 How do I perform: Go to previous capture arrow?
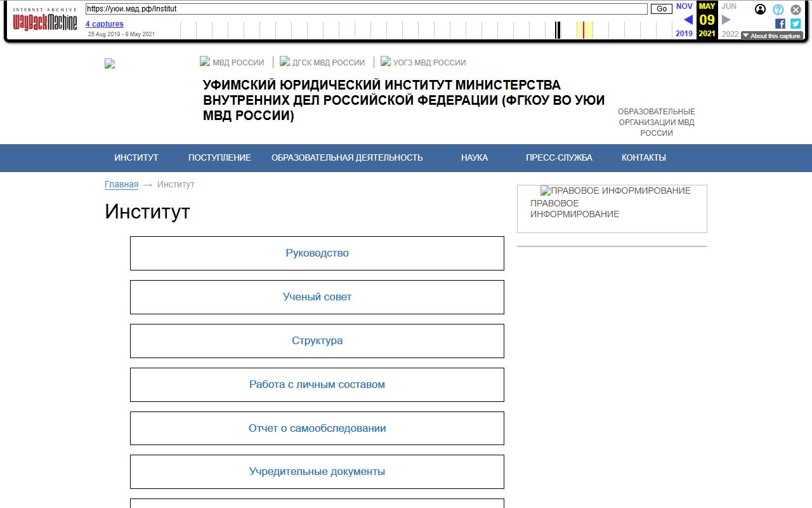tap(688, 20)
